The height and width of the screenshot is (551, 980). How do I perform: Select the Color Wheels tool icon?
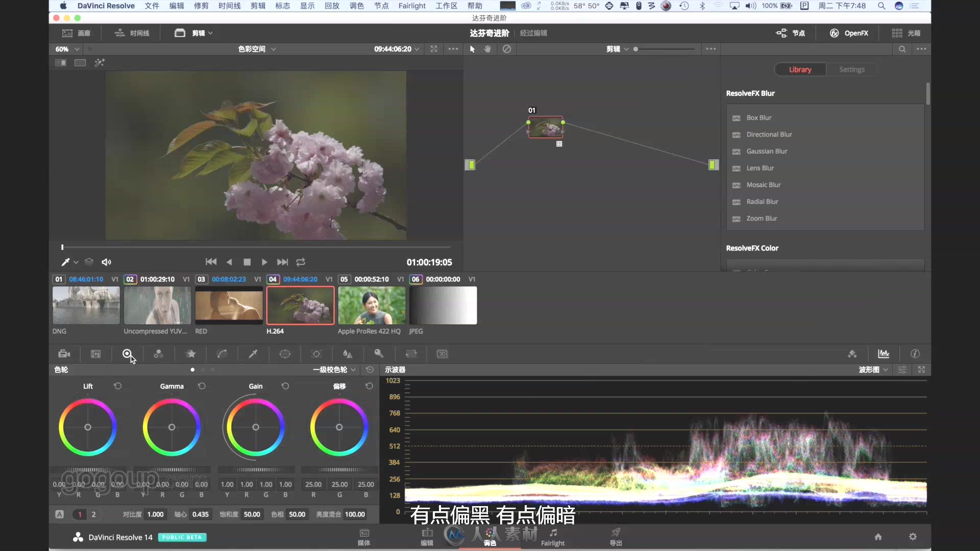click(128, 353)
